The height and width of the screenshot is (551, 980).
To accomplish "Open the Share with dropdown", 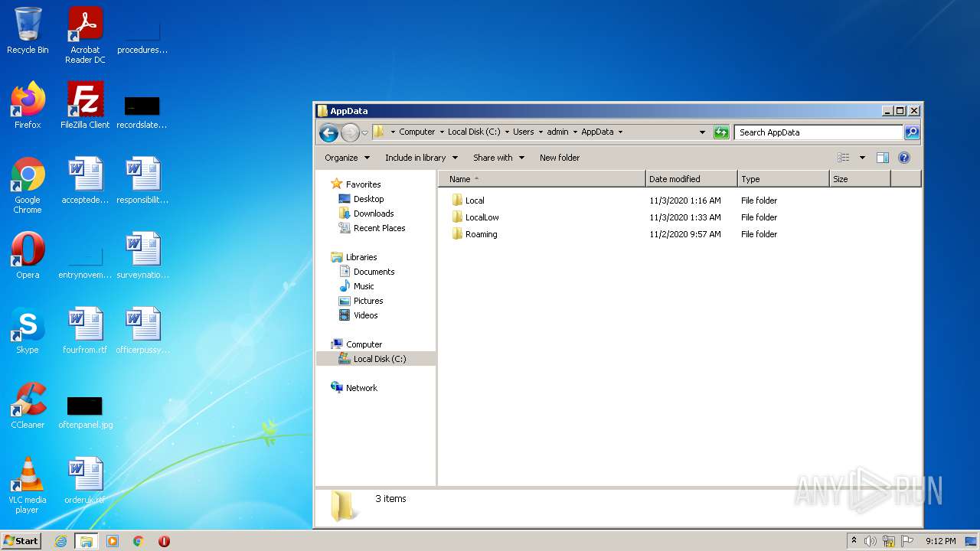I will [498, 158].
